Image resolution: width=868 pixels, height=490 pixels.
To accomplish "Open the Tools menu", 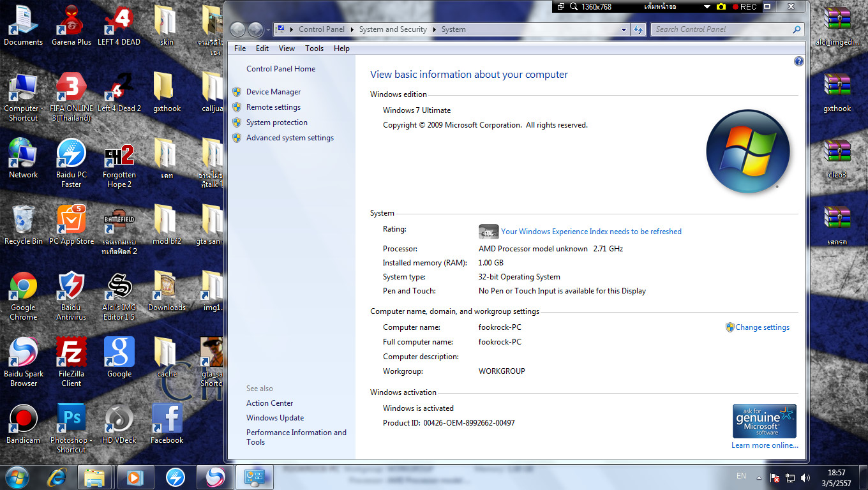I will pos(314,48).
